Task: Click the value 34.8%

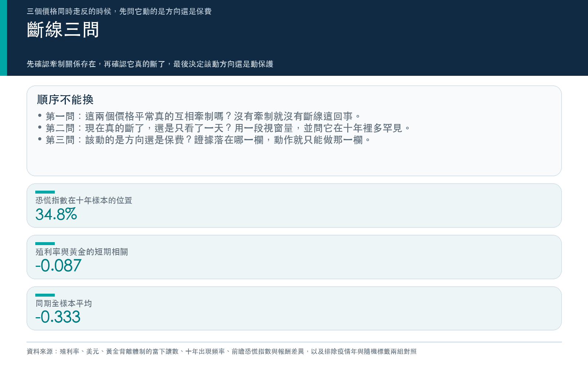Action: [56, 214]
